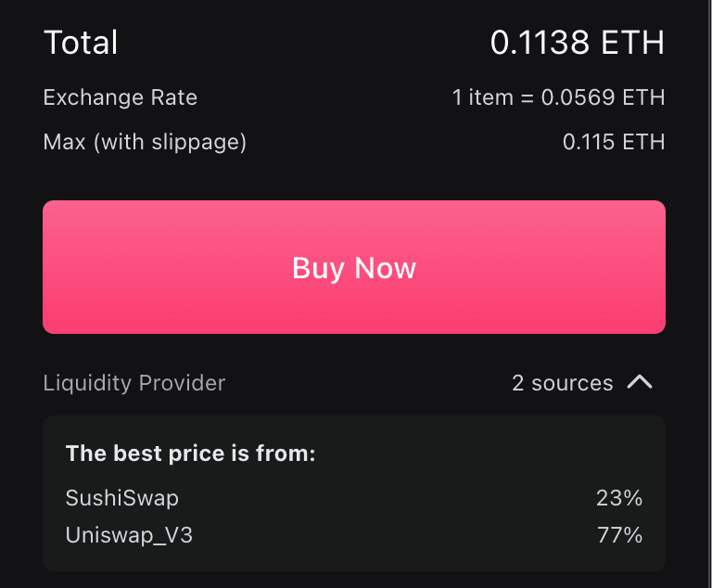Click the 0.1138 ETH total amount
The image size is (712, 588).
tap(577, 43)
